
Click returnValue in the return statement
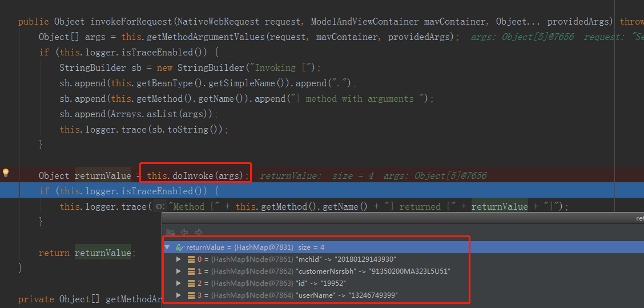tap(103, 253)
